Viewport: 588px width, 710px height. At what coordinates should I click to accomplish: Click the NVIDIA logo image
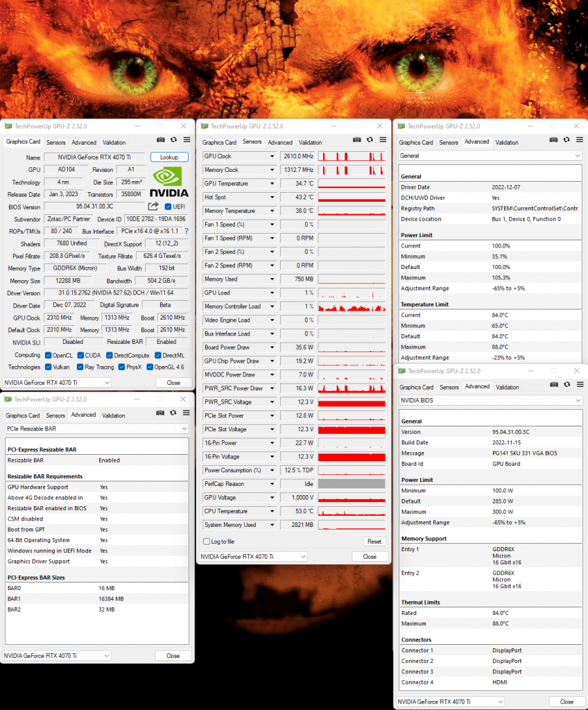click(169, 182)
